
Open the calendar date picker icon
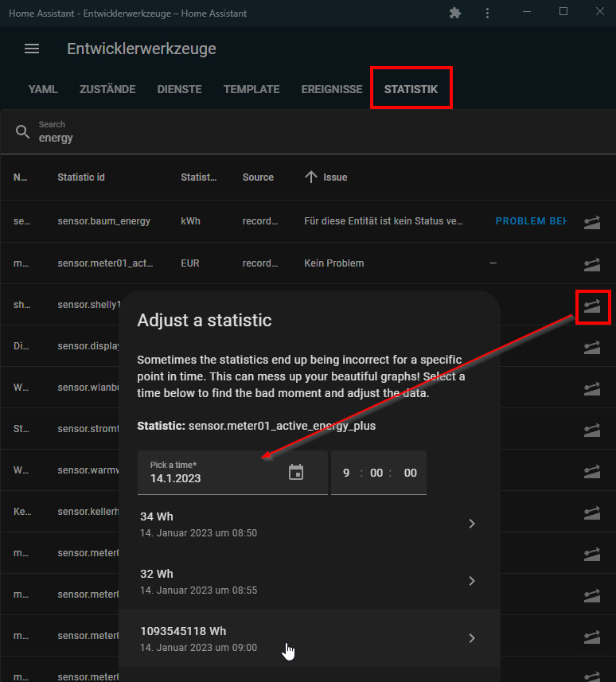(296, 473)
